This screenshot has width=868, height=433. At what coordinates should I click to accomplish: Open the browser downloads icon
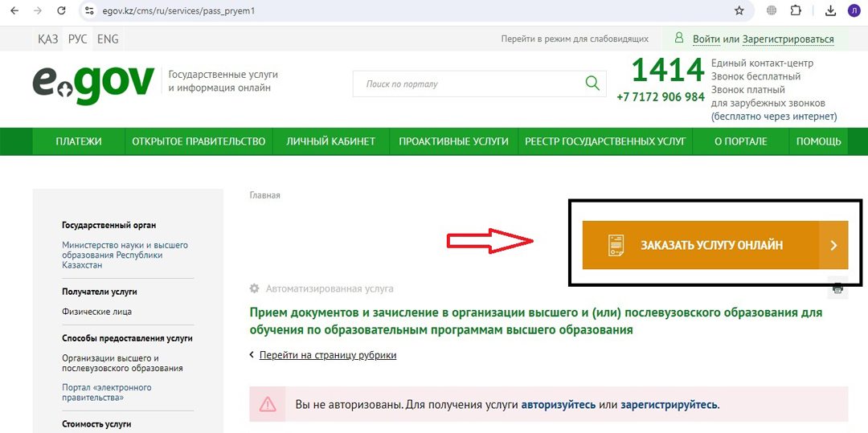830,10
